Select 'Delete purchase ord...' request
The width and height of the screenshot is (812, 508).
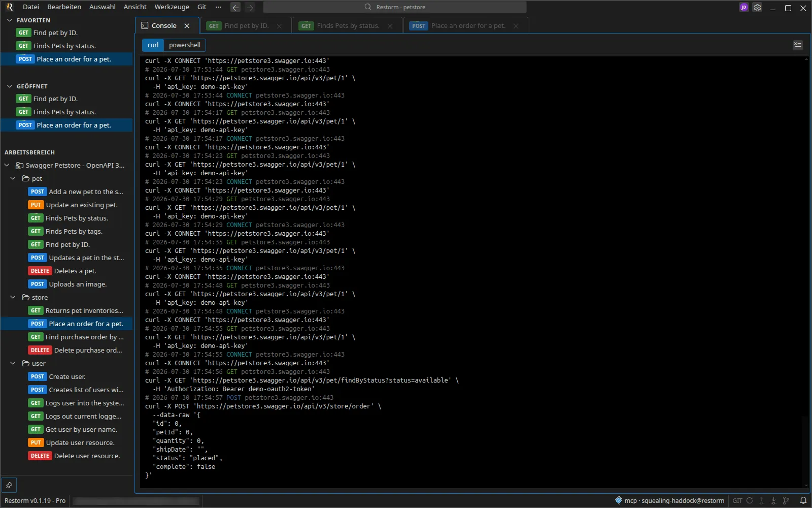coord(66,351)
